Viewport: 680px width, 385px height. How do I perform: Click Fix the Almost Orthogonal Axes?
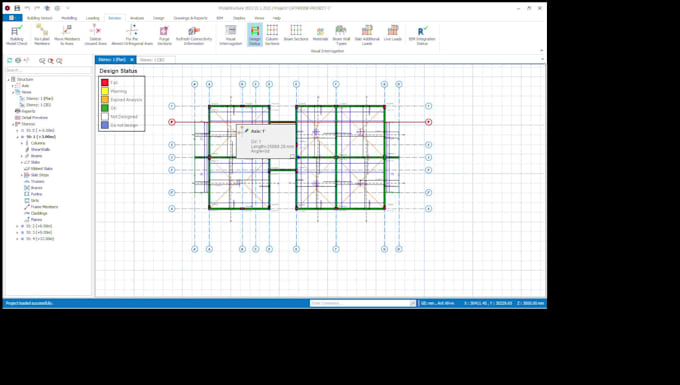[x=132, y=35]
